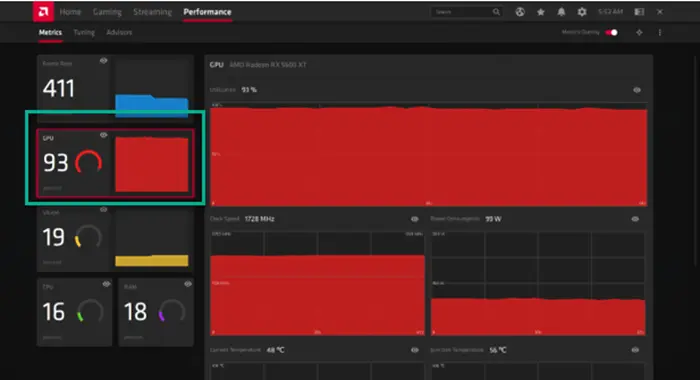Toggle the Frame Rate card eye icon

point(104,61)
